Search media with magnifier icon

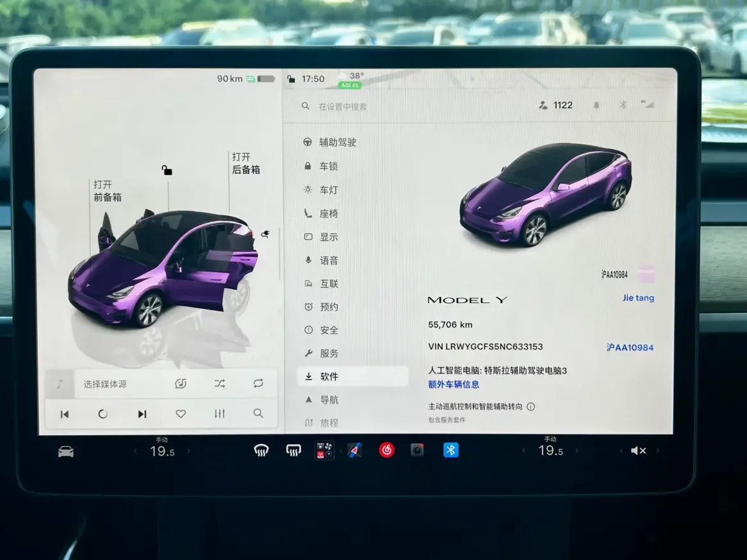coord(258,413)
